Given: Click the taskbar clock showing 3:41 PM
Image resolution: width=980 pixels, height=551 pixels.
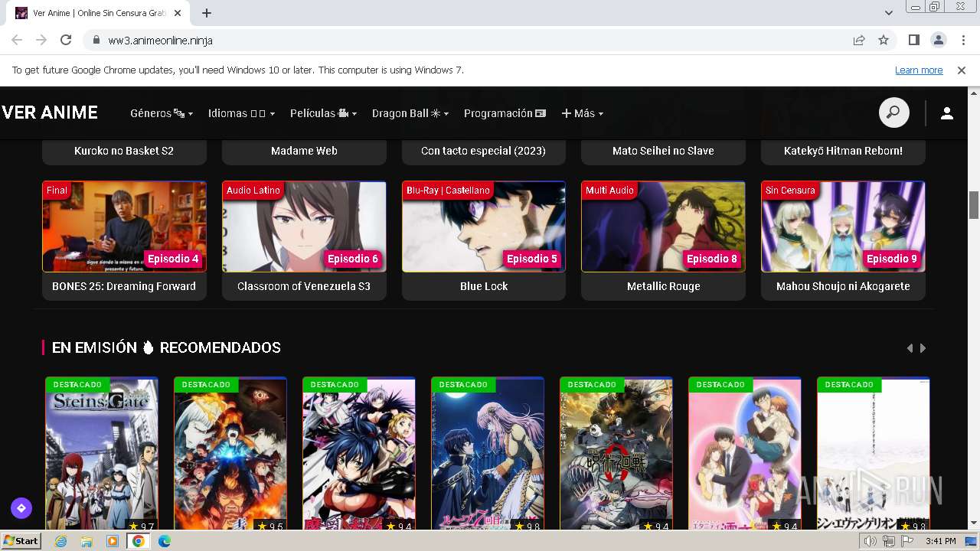Looking at the screenshot, I should 940,541.
